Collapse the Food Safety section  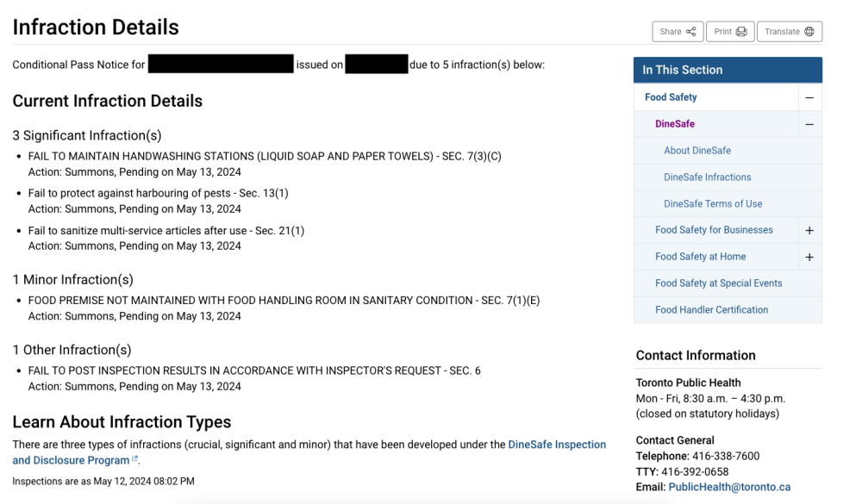click(x=809, y=98)
